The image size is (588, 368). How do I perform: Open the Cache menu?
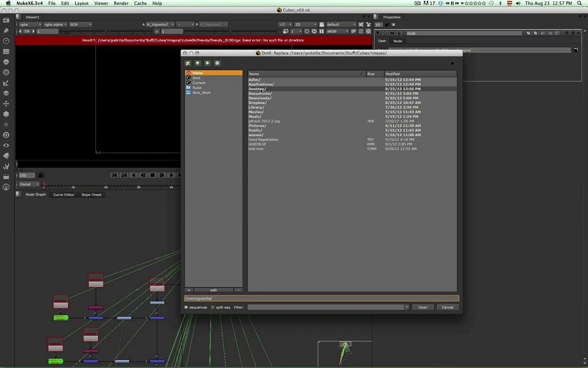click(141, 3)
